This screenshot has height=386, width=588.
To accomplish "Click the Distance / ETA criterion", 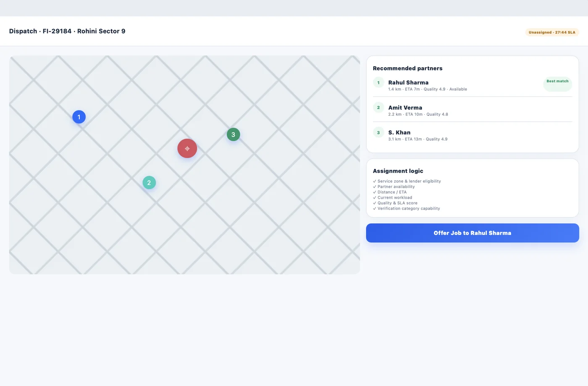I will (390, 192).
